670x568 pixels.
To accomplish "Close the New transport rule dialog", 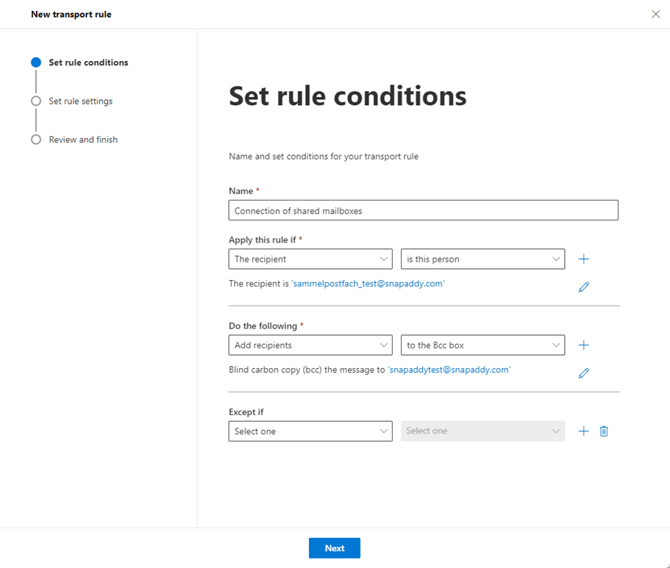I will pos(655,15).
